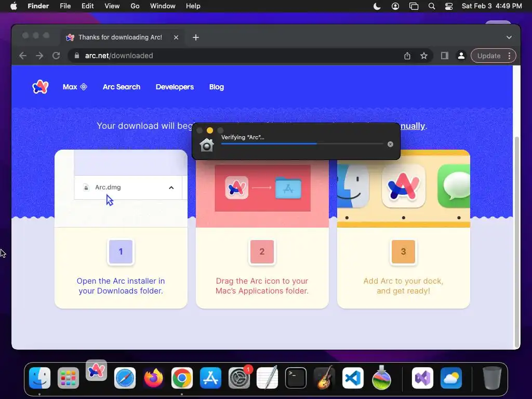Screen dimensions: 532x399
Task: Bookmark this page with the star icon
Action: 424,56
